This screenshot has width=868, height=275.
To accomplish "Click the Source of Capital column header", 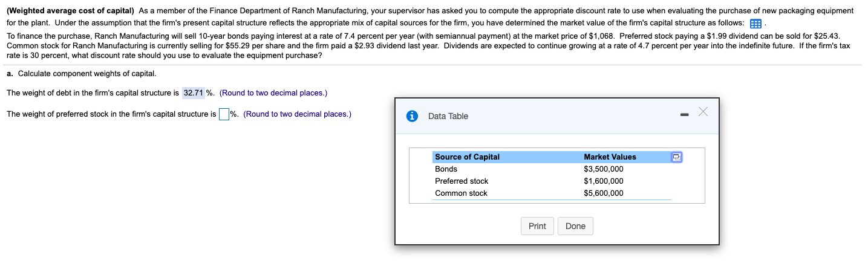I will 467,157.
